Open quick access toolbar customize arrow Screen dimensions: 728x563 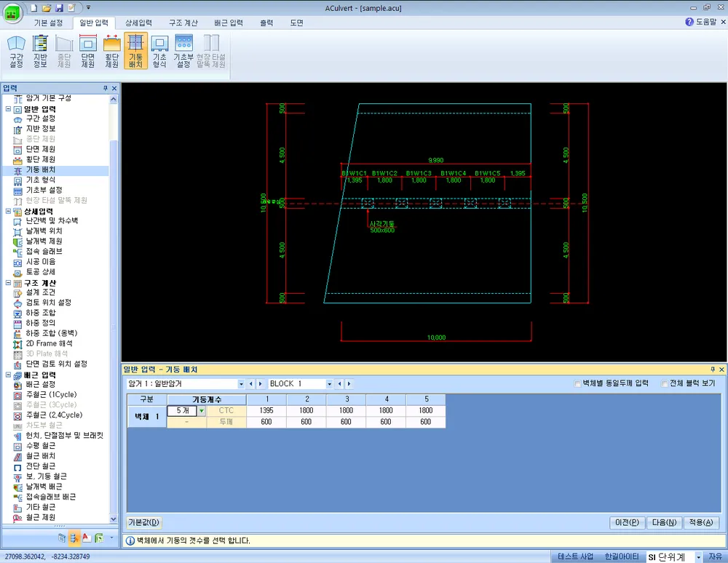[x=89, y=8]
